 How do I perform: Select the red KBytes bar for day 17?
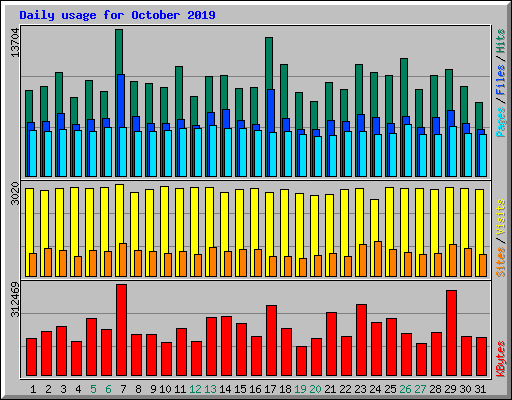(271, 341)
